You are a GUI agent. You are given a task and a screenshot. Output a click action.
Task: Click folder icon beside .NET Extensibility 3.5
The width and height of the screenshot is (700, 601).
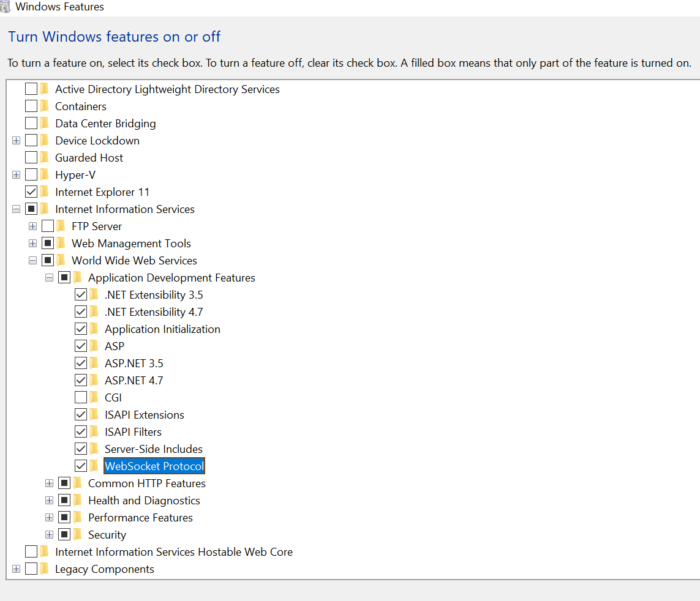(x=94, y=295)
